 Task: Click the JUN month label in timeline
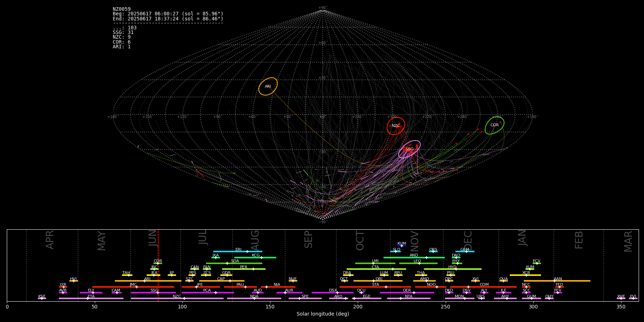153,238
